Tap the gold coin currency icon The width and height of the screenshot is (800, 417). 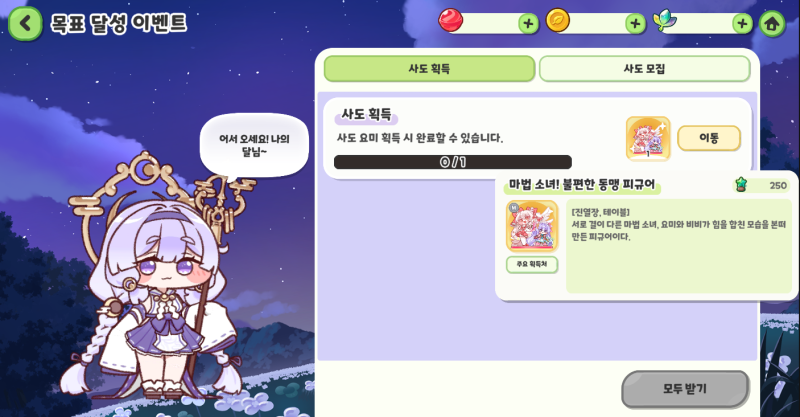click(x=558, y=20)
